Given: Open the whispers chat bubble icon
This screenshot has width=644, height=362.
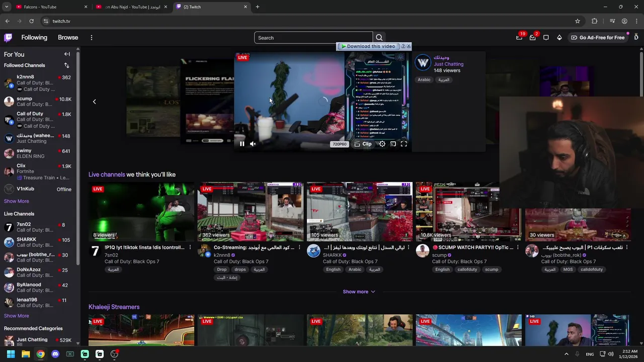Looking at the screenshot, I should point(546,37).
